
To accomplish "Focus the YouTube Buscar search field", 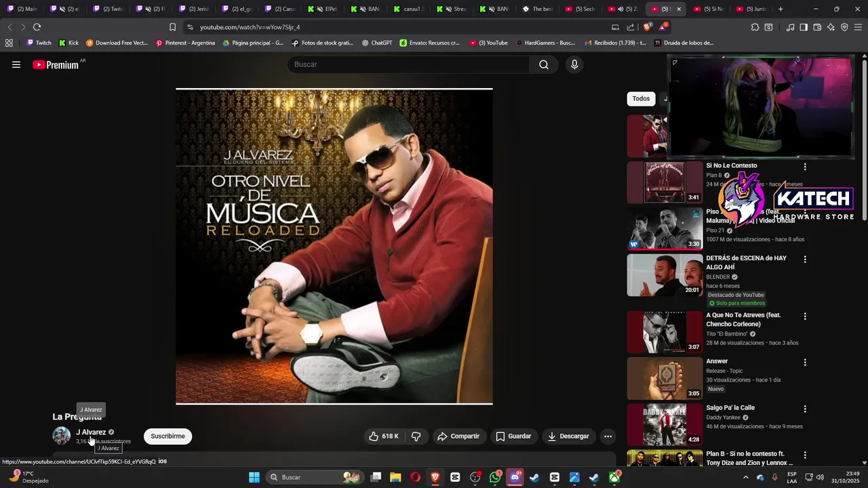I will [x=408, y=64].
